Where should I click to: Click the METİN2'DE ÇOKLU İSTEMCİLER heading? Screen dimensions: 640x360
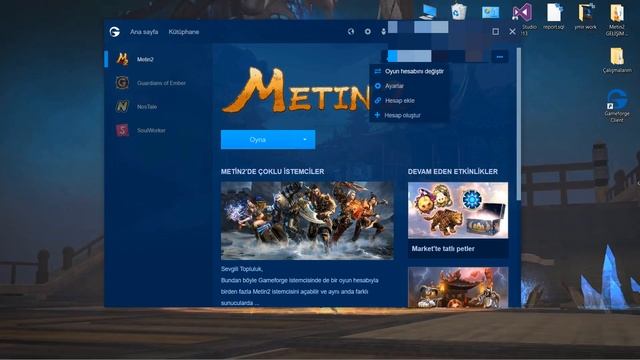[x=272, y=172]
